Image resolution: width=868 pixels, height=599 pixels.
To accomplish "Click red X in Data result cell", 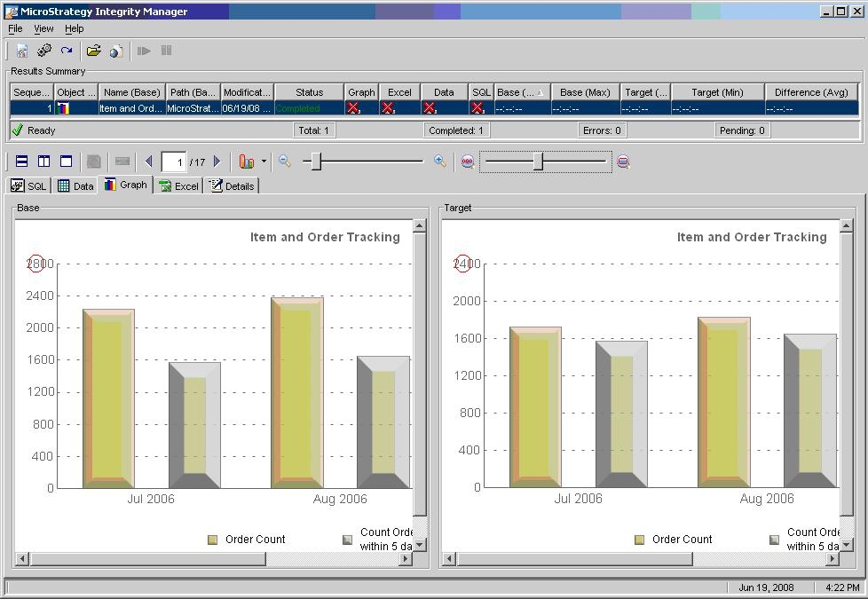I will 430,108.
